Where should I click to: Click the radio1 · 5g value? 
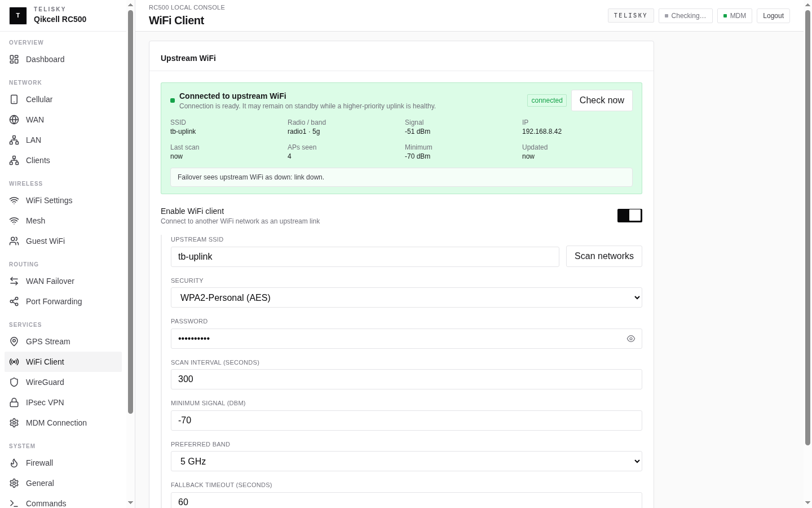point(303,132)
